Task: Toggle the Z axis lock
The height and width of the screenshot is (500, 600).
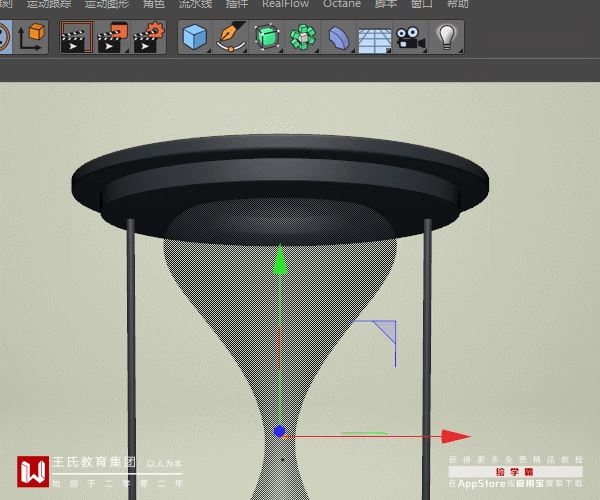Action: click(5, 37)
